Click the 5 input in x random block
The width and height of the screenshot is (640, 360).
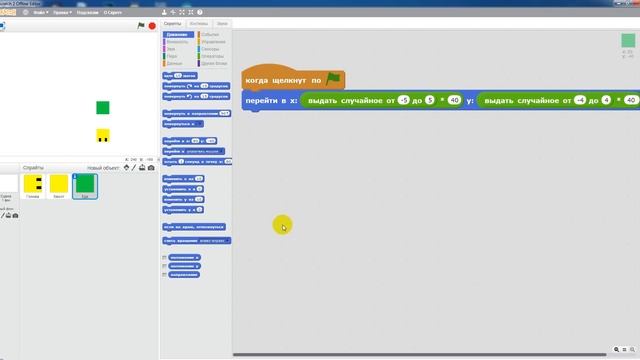click(429, 100)
